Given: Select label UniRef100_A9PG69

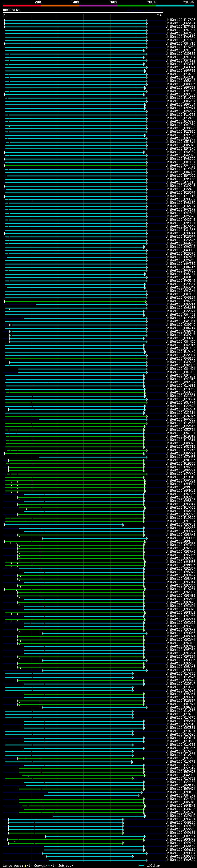Looking at the screenshot, I should [180, 88].
